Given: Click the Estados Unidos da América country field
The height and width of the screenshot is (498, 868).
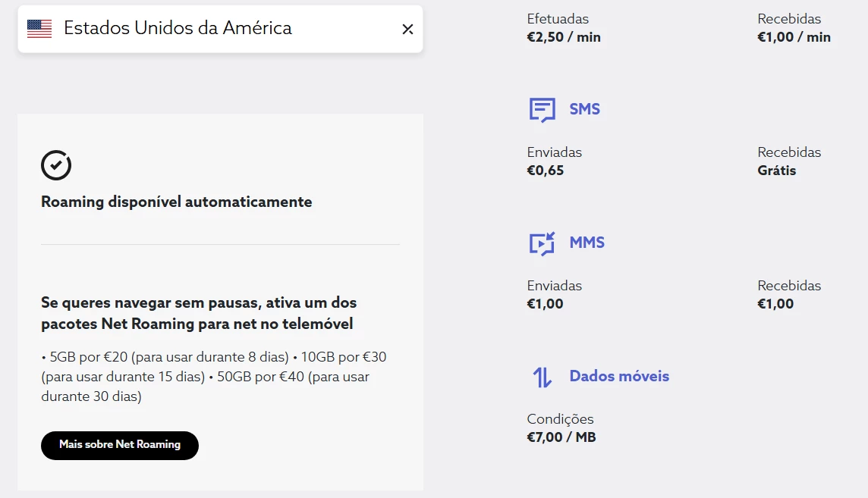Looking at the screenshot, I should tap(178, 29).
